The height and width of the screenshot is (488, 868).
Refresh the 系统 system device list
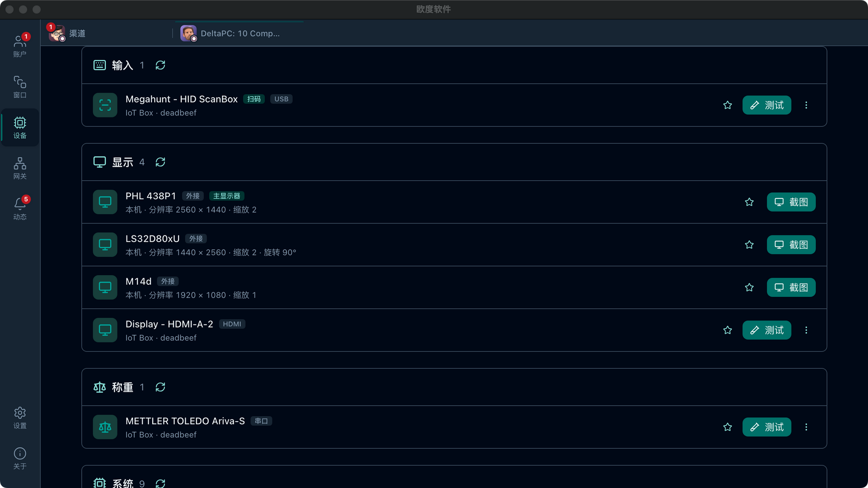coord(160,483)
